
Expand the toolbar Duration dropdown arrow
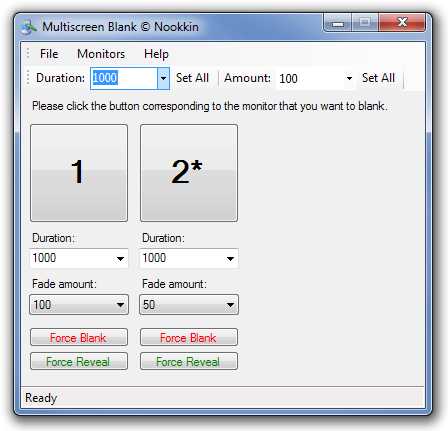pyautogui.click(x=163, y=79)
